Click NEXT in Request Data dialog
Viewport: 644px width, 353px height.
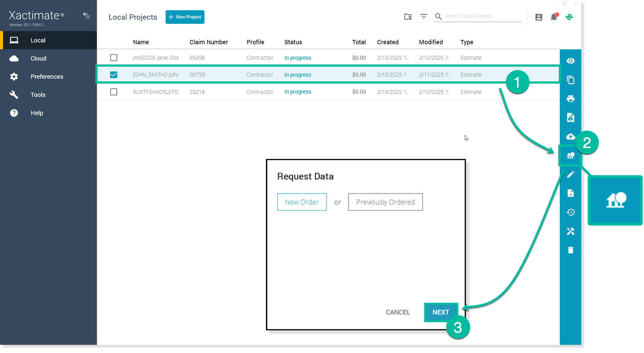[x=441, y=312]
